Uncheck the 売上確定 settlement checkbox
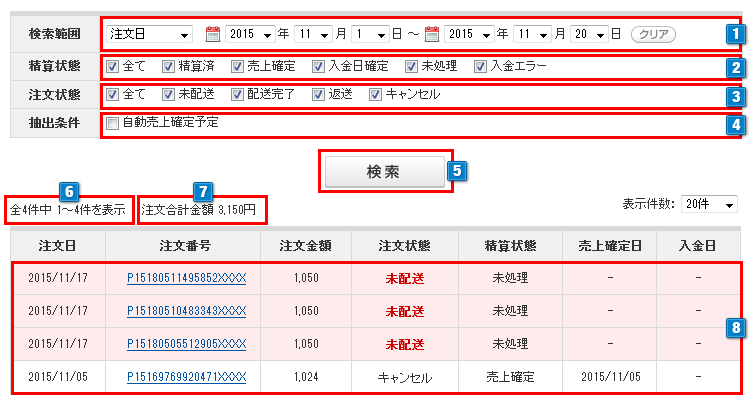 [237, 67]
